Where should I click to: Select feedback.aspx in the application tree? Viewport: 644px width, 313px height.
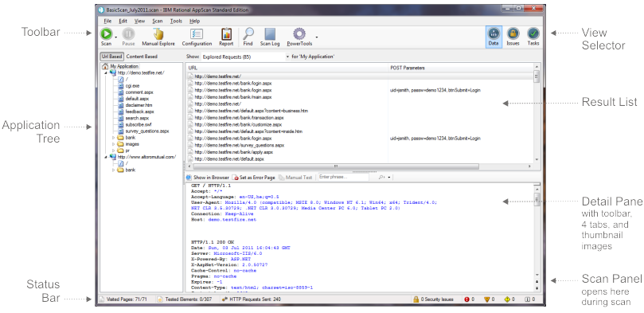[x=136, y=112]
